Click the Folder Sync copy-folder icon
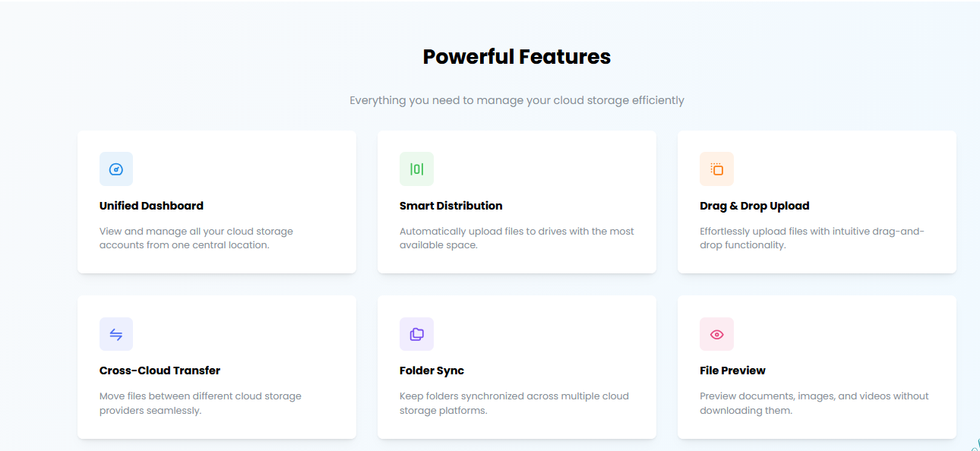The image size is (980, 451). click(416, 333)
